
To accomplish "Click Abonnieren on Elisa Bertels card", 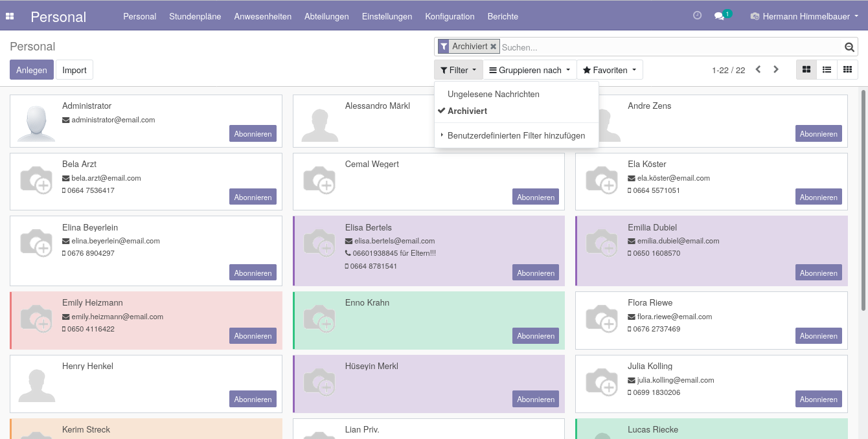I will (536, 273).
